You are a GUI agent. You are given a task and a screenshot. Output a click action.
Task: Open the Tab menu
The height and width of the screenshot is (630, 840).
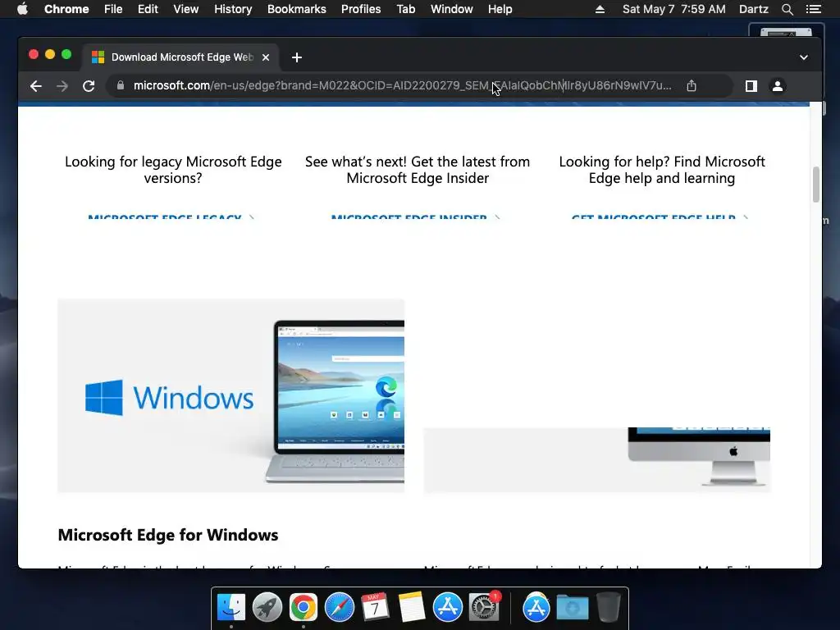pos(405,9)
